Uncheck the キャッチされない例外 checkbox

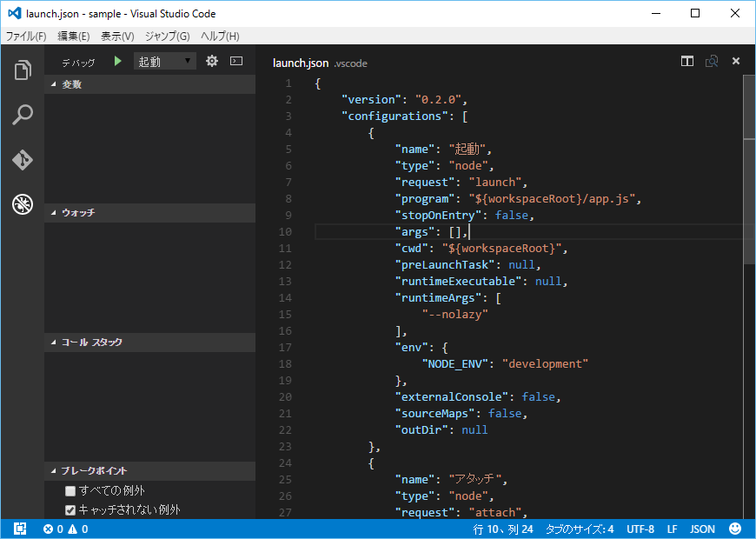click(x=71, y=510)
